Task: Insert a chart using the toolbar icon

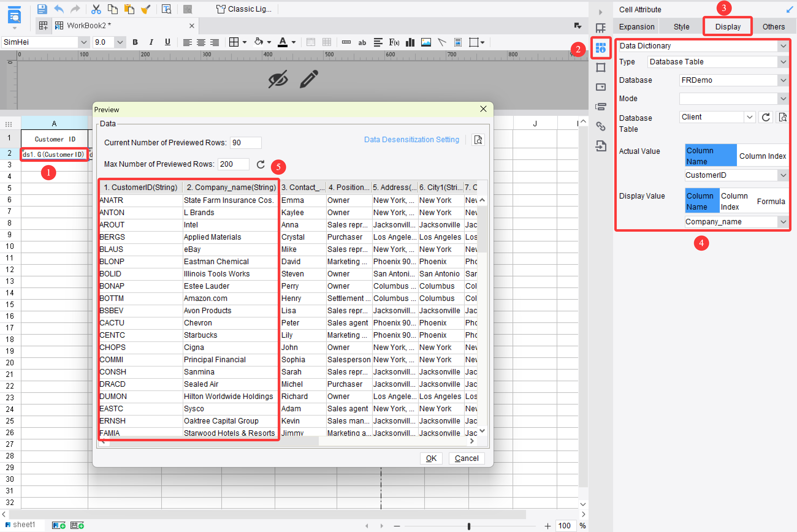Action: click(x=410, y=42)
